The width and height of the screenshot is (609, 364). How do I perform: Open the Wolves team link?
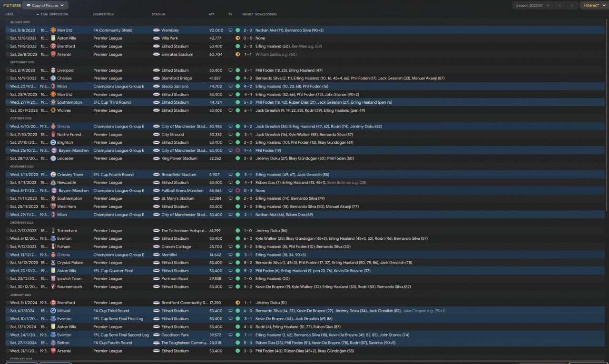64,110
